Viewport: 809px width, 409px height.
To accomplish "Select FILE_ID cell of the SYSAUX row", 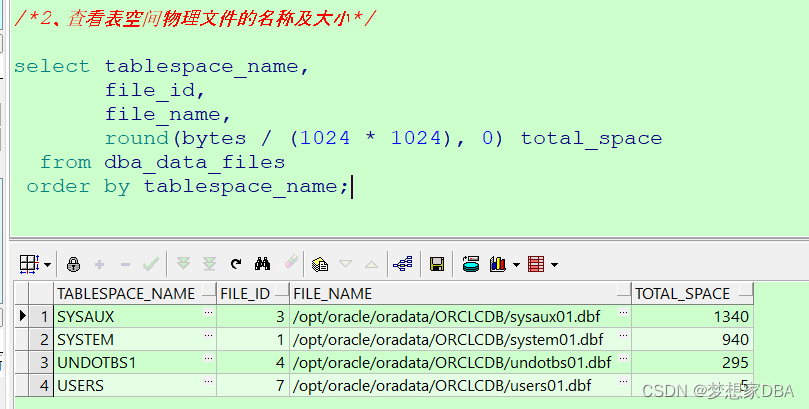I will (253, 316).
